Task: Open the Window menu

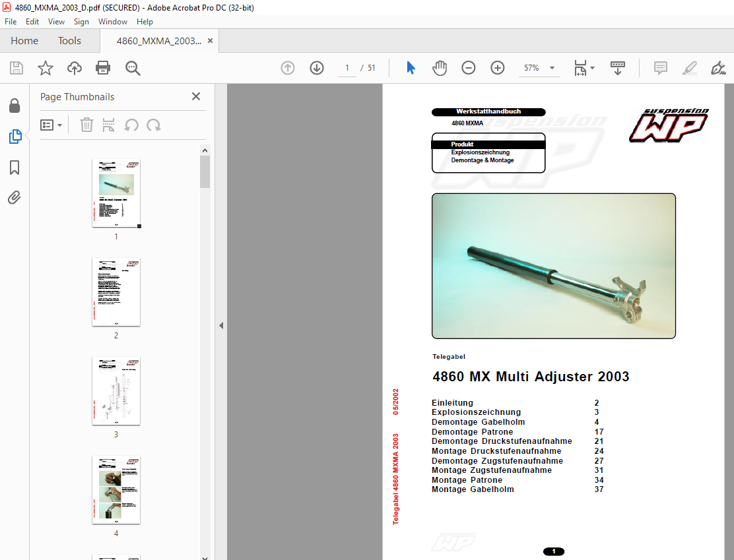Action: pyautogui.click(x=113, y=22)
